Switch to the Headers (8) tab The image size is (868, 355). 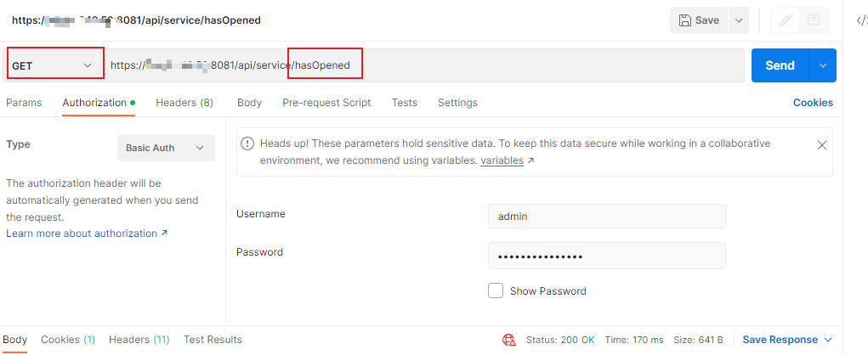click(184, 103)
